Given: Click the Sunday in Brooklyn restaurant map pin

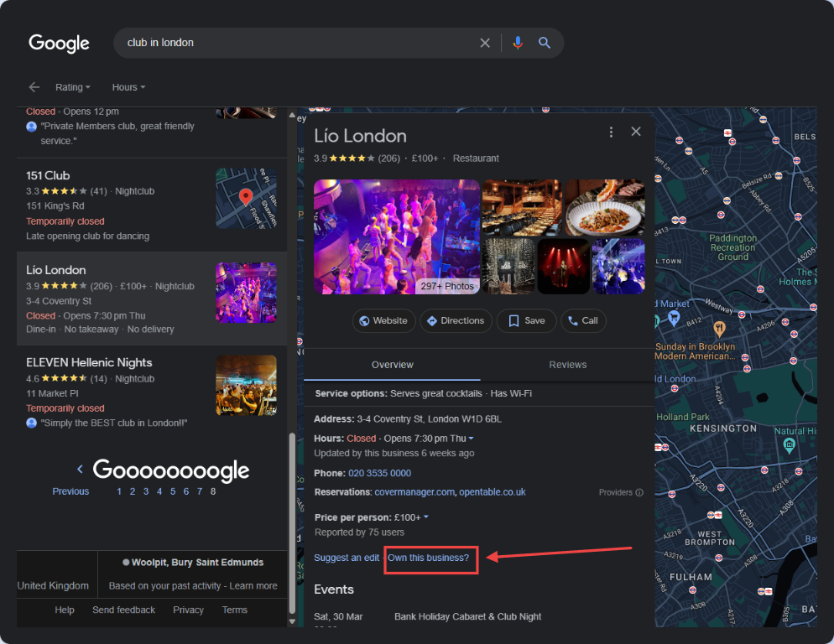Looking at the screenshot, I should [x=719, y=329].
